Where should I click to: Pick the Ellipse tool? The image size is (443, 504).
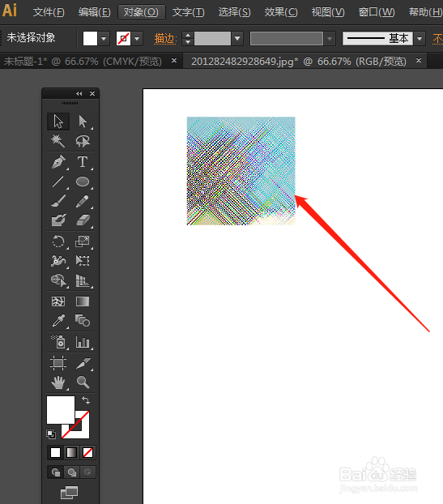pyautogui.click(x=83, y=182)
